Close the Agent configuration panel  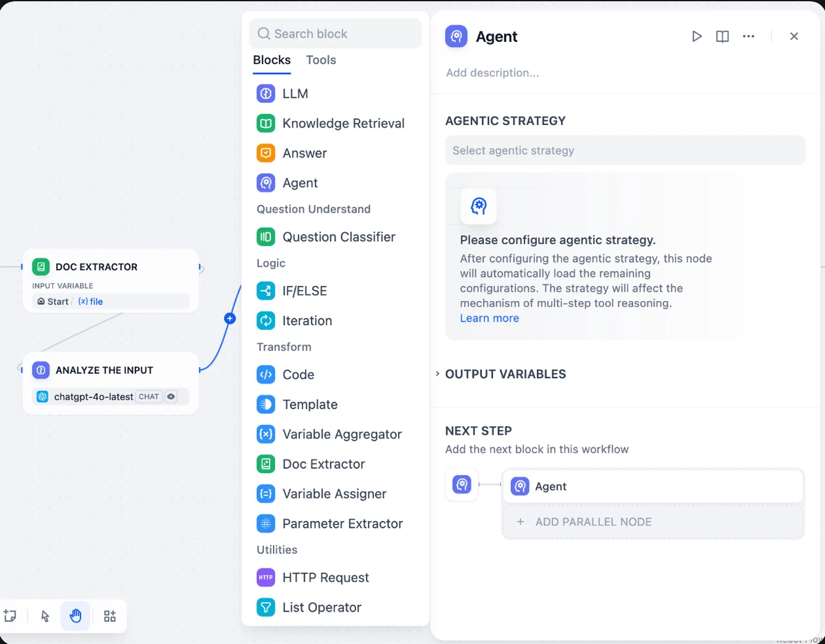tap(794, 36)
